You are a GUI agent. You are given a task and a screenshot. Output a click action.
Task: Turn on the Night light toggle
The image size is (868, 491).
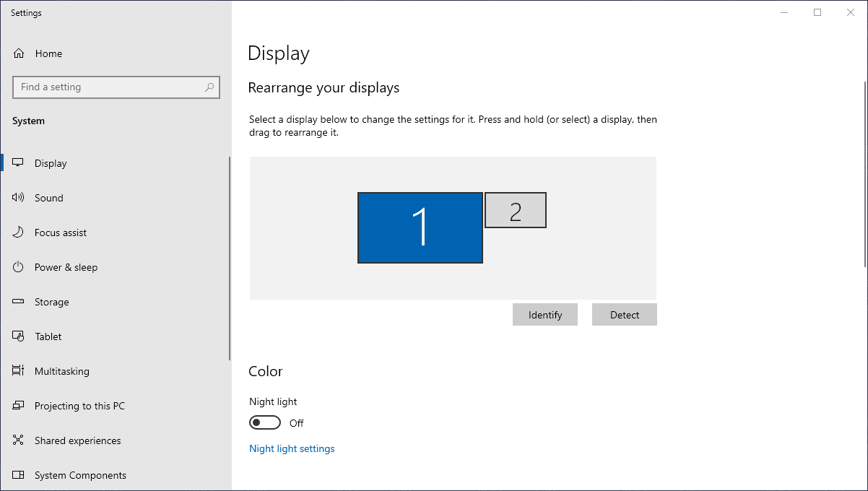264,422
